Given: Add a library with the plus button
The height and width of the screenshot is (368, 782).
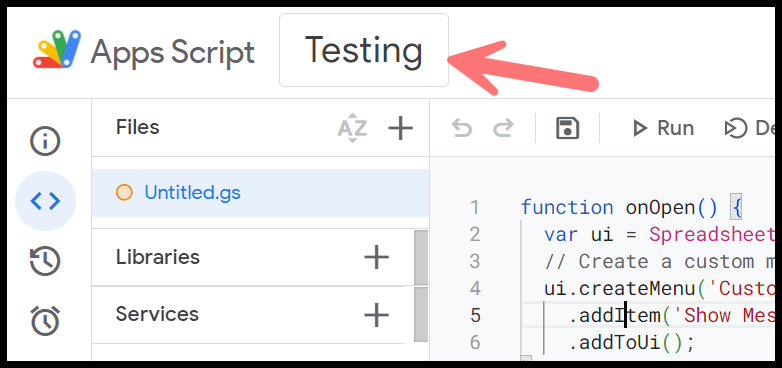Looking at the screenshot, I should point(376,257).
